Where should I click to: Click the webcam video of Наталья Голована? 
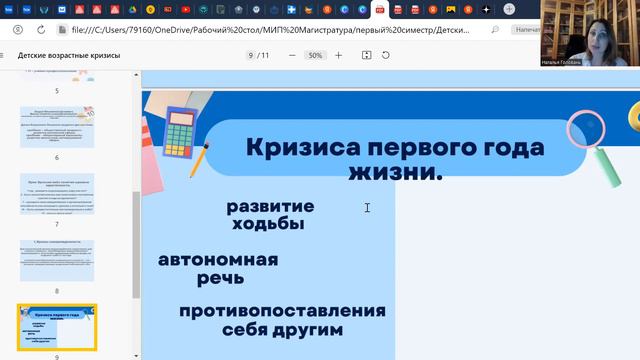[x=590, y=33]
